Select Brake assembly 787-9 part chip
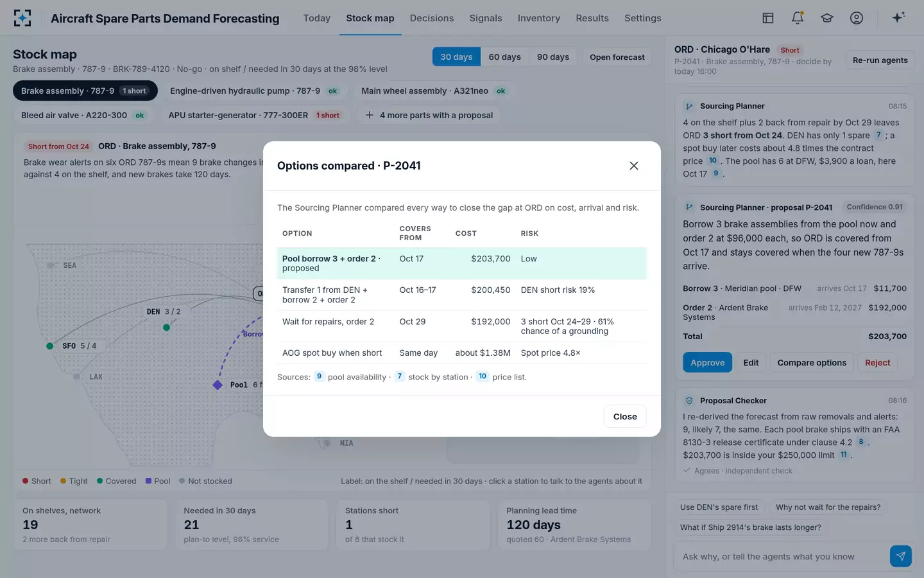 (x=85, y=91)
